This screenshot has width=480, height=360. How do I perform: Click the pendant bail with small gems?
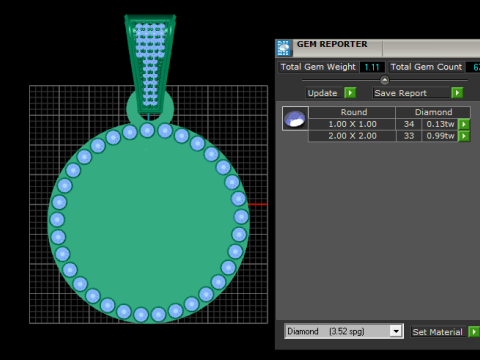[x=150, y=63]
